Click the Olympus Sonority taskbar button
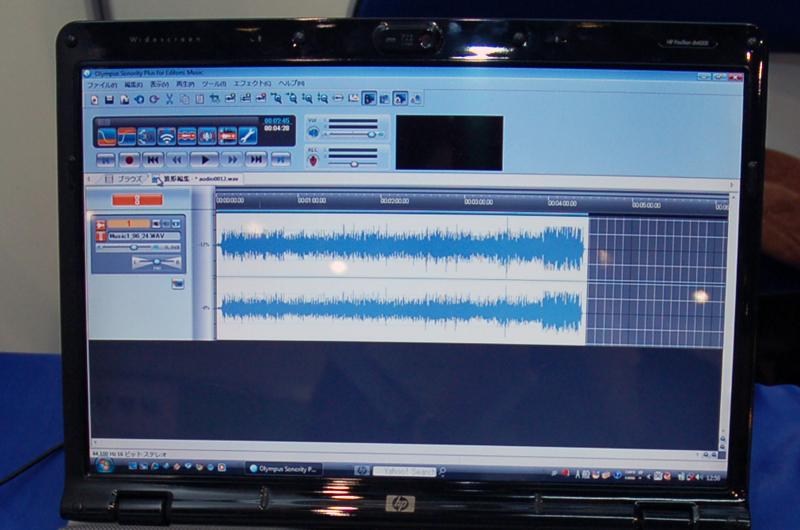This screenshot has width=800, height=530. tap(284, 469)
